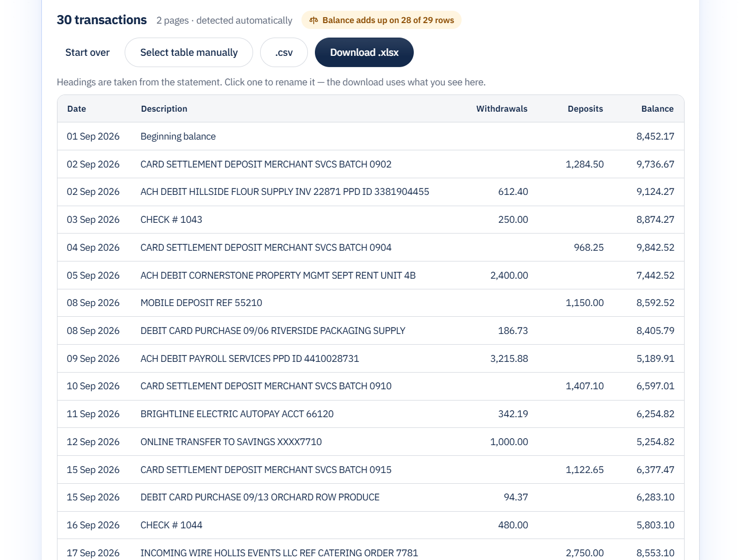This screenshot has height=560, width=748.
Task: Select 'MERCHANT SVCS BATCH 0915' description
Action: (x=266, y=470)
